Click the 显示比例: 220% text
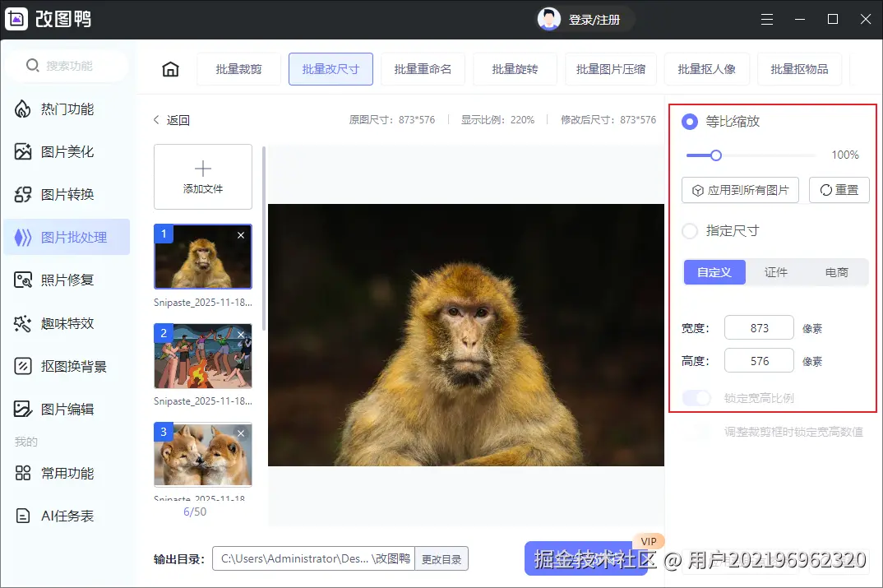The width and height of the screenshot is (883, 588). (497, 120)
